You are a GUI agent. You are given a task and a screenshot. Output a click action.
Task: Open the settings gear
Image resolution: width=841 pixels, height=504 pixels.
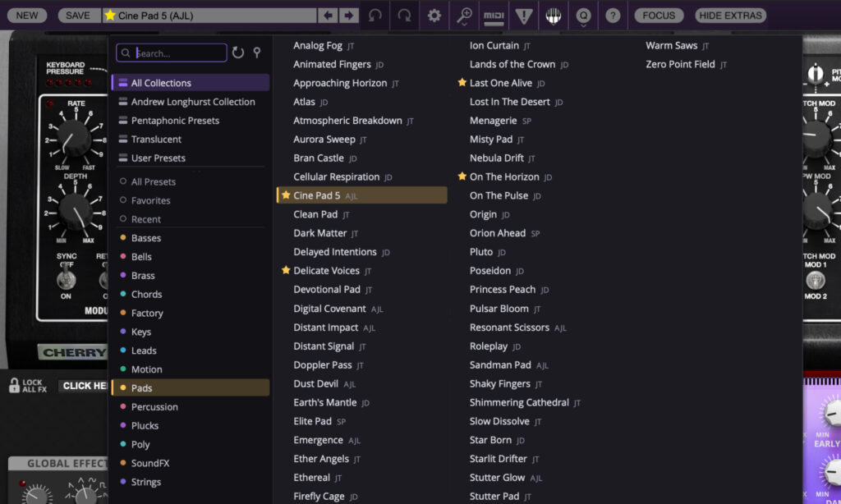point(434,16)
